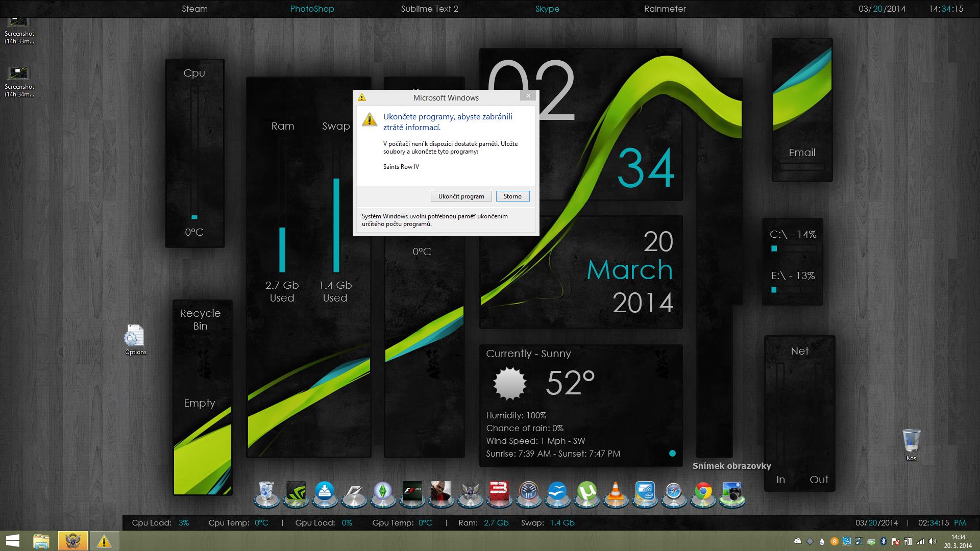
Task: Click the Windows Start button
Action: [13, 541]
